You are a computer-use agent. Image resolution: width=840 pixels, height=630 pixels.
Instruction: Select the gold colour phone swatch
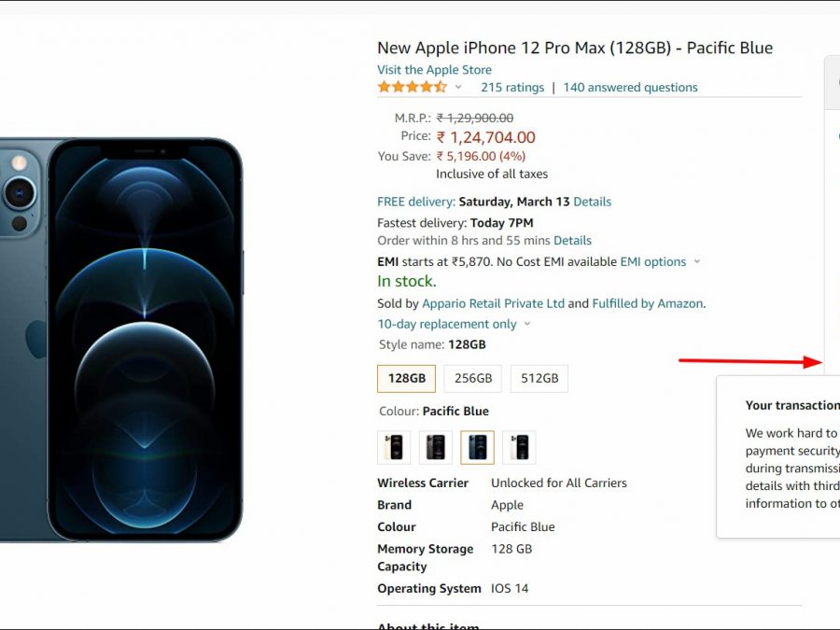coord(394,447)
